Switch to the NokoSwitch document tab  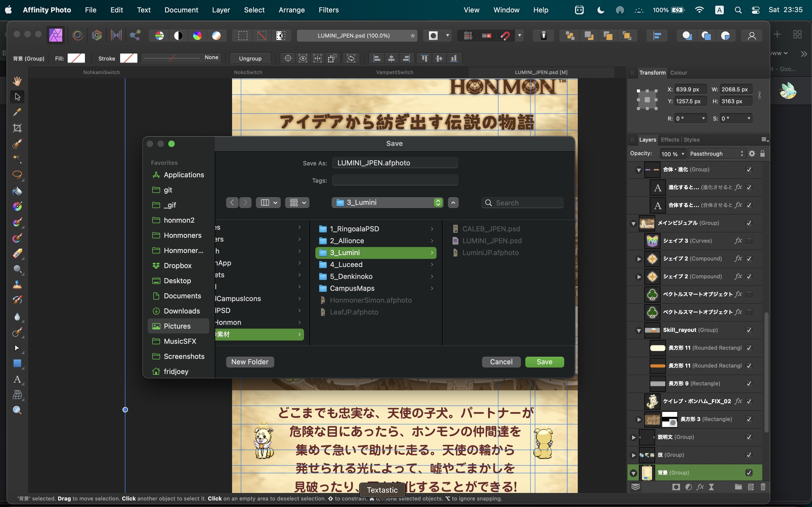tap(248, 72)
